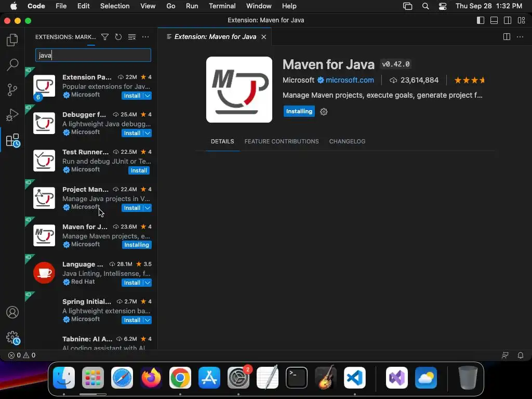Open the Terminal menu

222,6
